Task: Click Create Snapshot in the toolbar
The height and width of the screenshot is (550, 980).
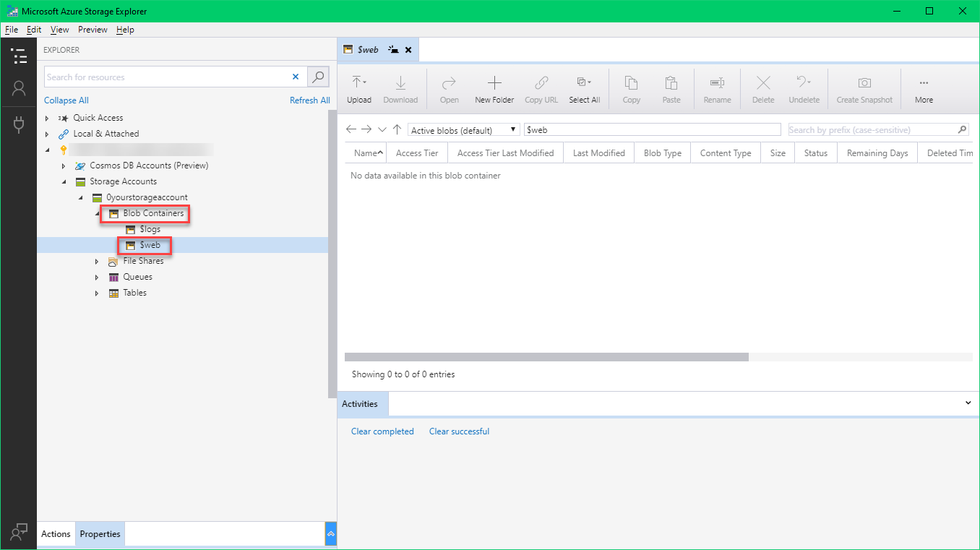Action: (864, 90)
